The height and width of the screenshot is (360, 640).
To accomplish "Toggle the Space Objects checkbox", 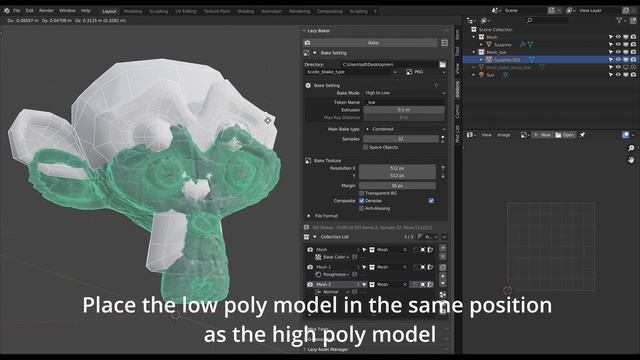I will tap(365, 147).
